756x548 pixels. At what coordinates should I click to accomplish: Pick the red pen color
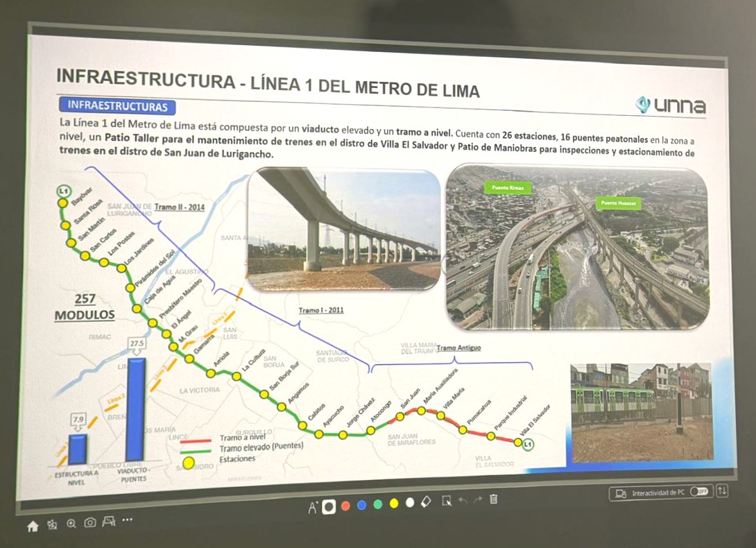[345, 506]
